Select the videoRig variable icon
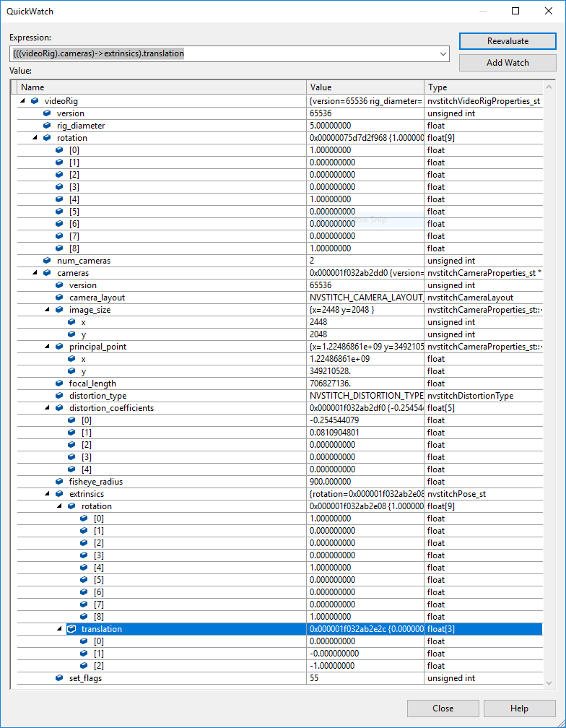 click(x=35, y=101)
